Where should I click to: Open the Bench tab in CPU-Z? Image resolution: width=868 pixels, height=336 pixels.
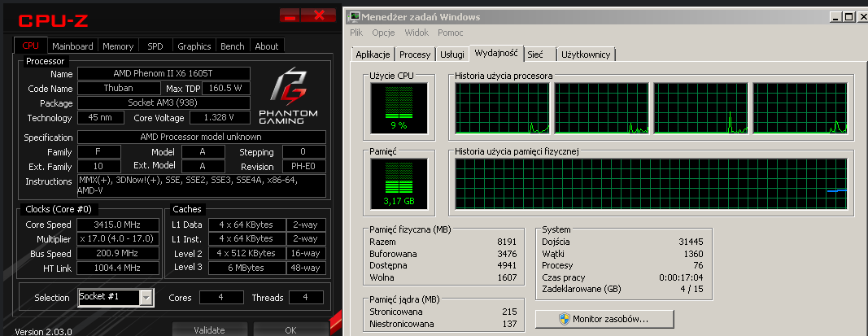[x=233, y=46]
